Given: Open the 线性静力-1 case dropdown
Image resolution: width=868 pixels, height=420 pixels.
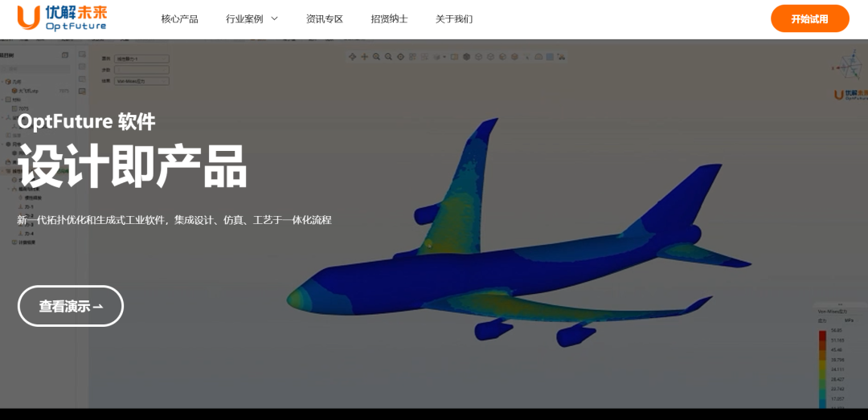Looking at the screenshot, I should tap(141, 59).
